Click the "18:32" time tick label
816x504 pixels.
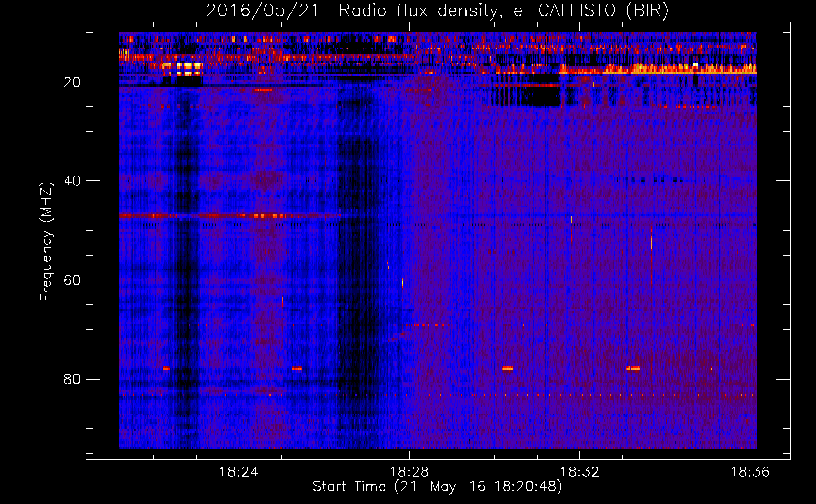pos(580,472)
